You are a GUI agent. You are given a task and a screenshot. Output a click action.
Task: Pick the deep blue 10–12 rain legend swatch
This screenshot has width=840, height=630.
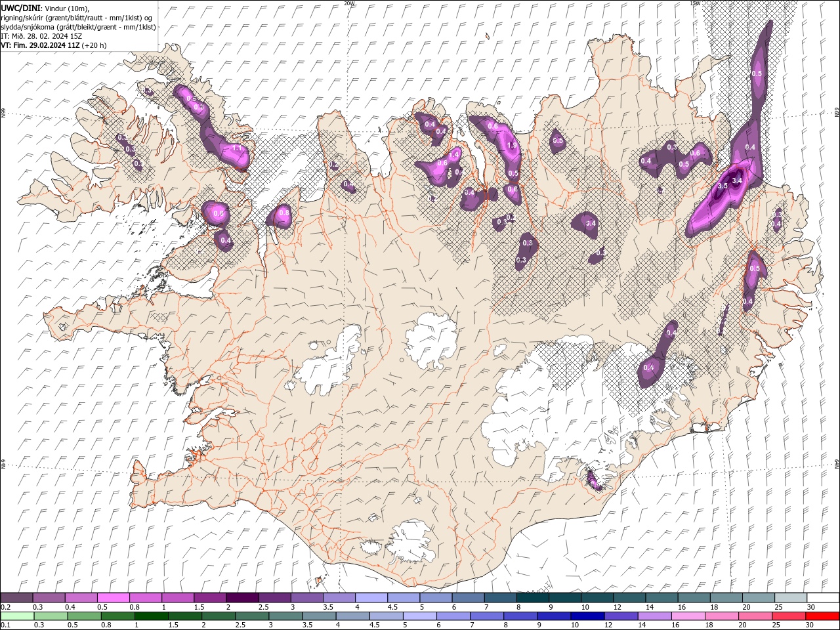coord(587,616)
